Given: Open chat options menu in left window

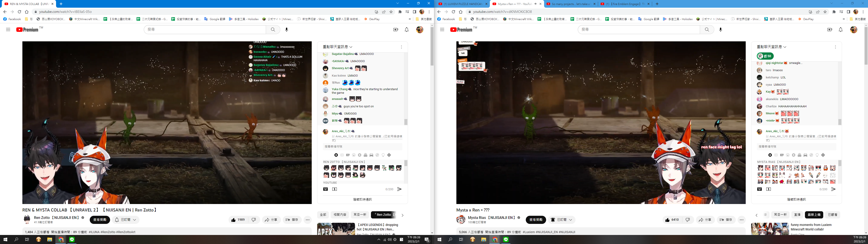Looking at the screenshot, I should point(401,47).
